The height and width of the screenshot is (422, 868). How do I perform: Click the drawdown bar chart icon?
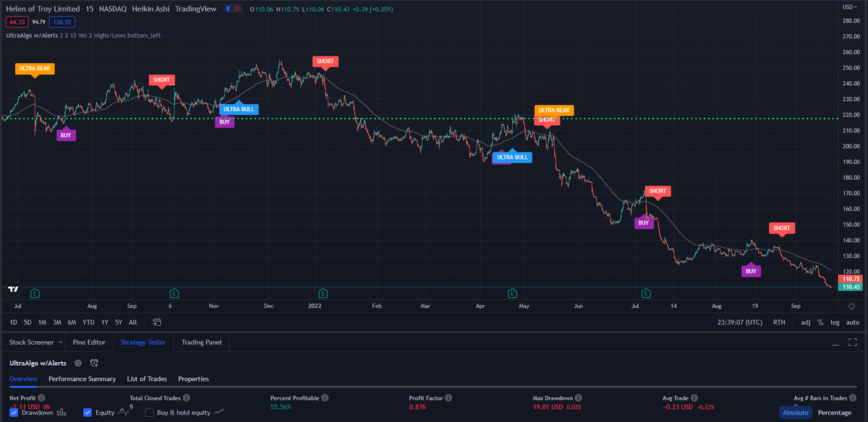[61, 413]
